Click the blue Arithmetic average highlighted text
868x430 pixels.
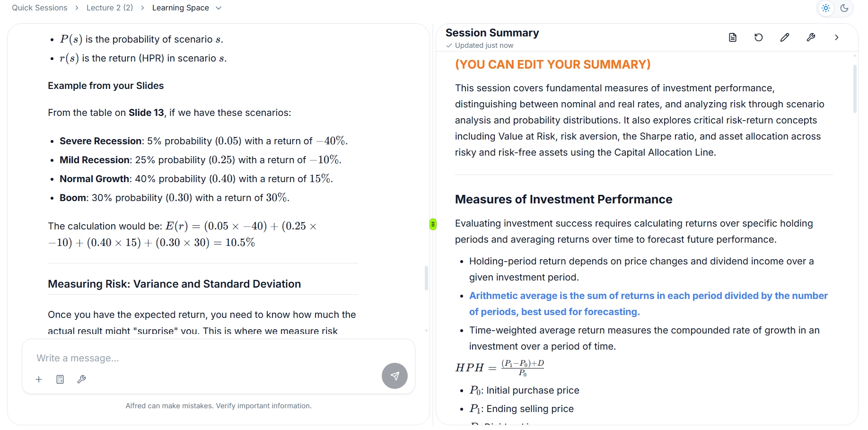tap(649, 304)
